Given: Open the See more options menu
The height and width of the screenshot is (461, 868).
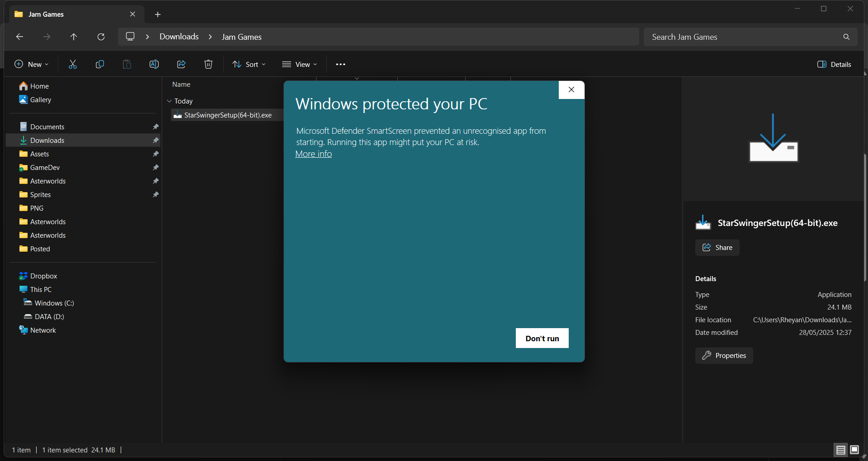Looking at the screenshot, I should 340,64.
